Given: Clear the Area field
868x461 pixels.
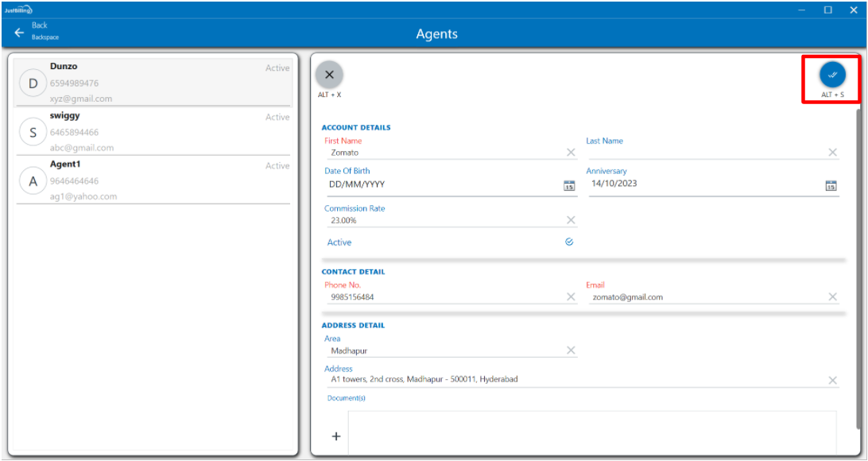Looking at the screenshot, I should tap(571, 351).
